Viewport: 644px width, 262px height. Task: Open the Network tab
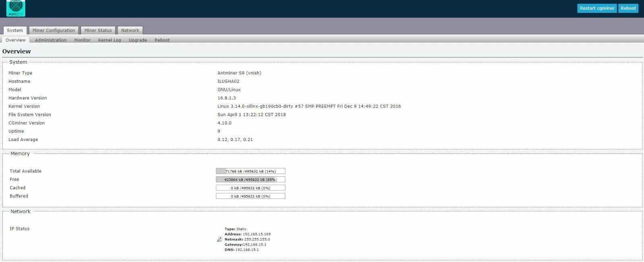coord(130,30)
